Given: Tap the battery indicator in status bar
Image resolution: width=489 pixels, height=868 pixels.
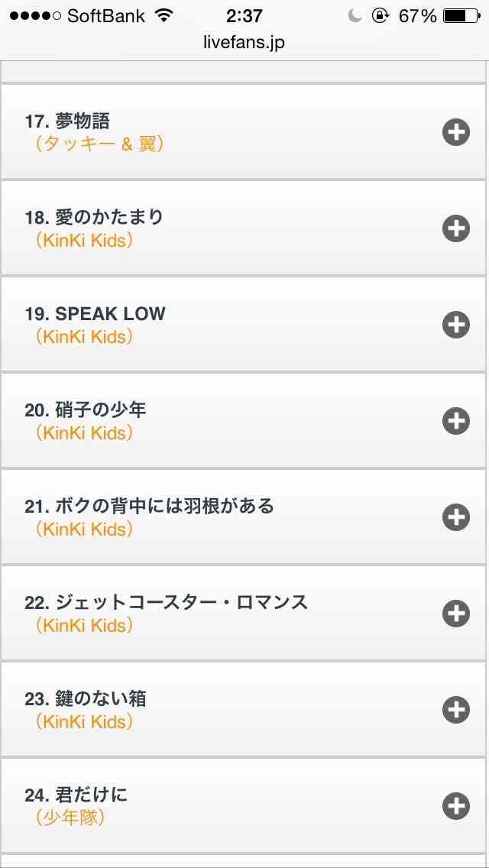Looking at the screenshot, I should 461,16.
